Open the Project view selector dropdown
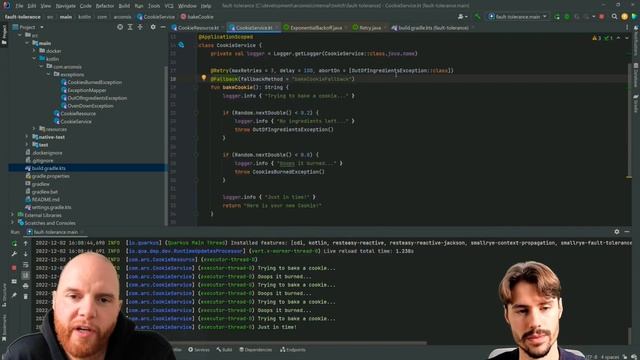Image resolution: width=640 pixels, height=360 pixels. pos(28,27)
